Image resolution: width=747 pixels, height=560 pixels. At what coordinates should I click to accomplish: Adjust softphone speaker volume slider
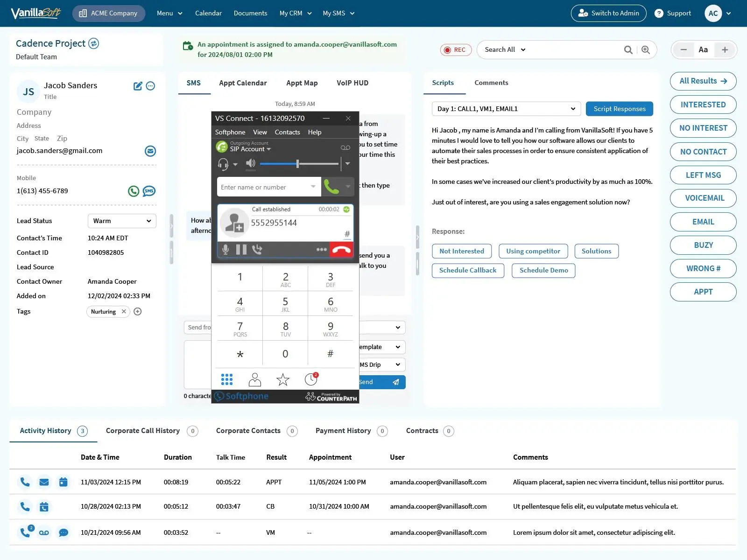(x=299, y=164)
